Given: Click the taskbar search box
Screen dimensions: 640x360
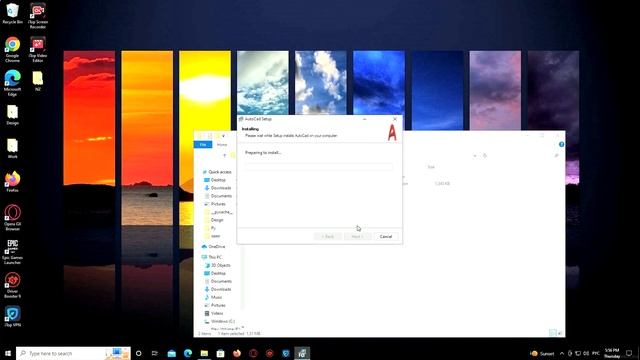Looking at the screenshot, I should [73, 353].
